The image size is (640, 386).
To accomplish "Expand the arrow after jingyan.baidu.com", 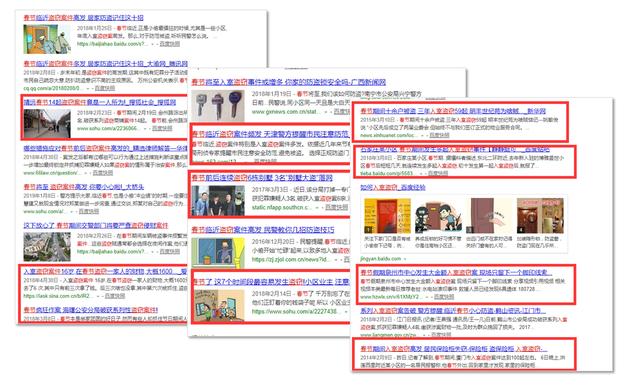I will 405,259.
